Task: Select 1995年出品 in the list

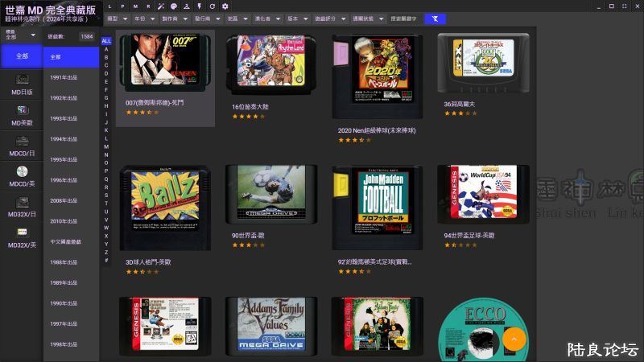Action: click(72, 159)
